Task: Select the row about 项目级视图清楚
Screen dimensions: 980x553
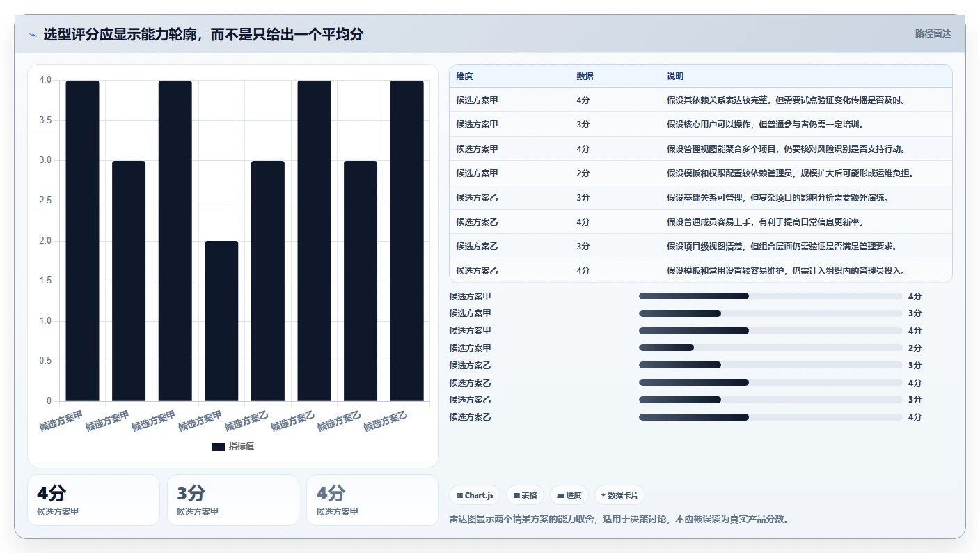Action: click(x=700, y=247)
